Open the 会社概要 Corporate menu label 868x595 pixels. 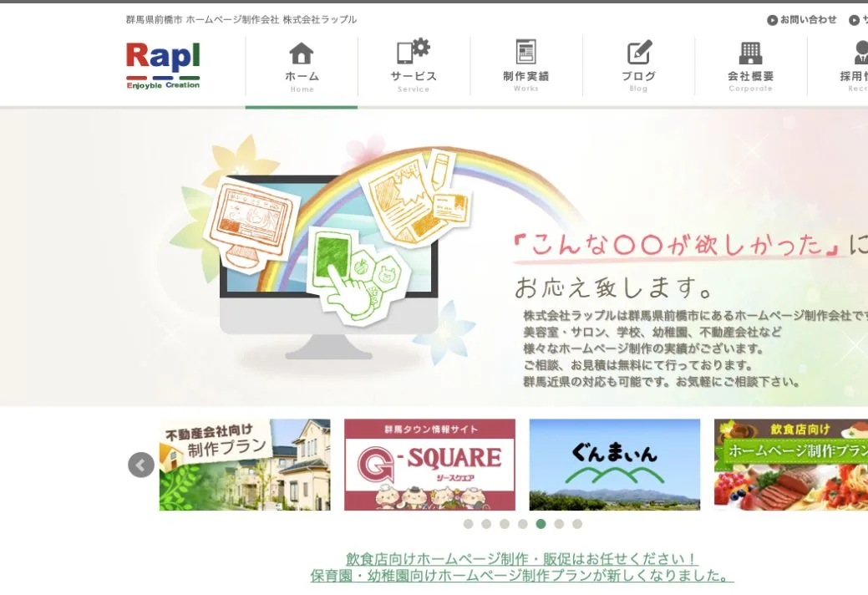(x=751, y=81)
